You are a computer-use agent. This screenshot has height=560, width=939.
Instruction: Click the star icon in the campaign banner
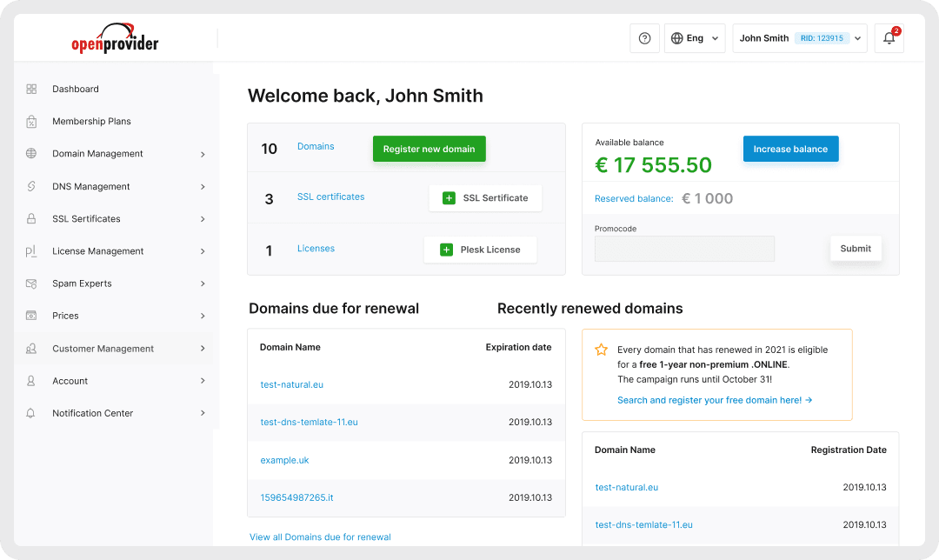click(602, 349)
